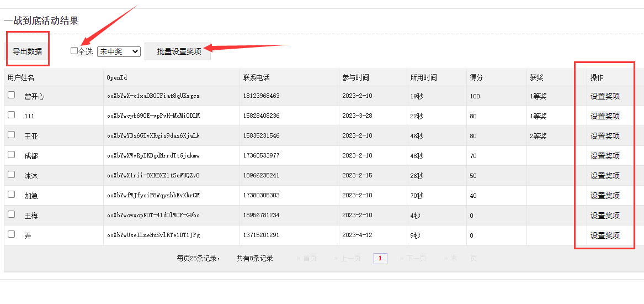
Task: Click 设置奖项 for user 曾开心
Action: click(x=605, y=96)
